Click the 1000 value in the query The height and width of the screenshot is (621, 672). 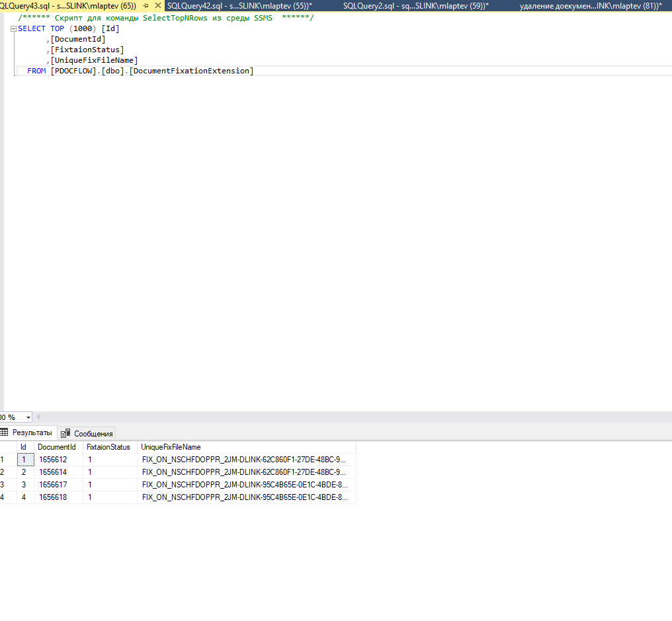click(83, 28)
